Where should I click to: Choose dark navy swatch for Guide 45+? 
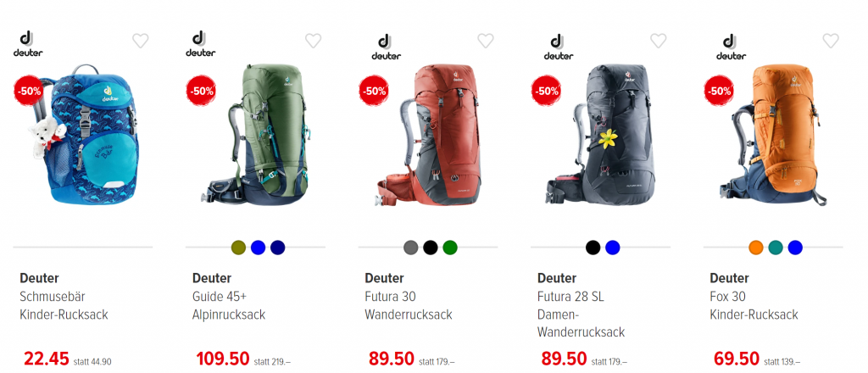pyautogui.click(x=278, y=248)
